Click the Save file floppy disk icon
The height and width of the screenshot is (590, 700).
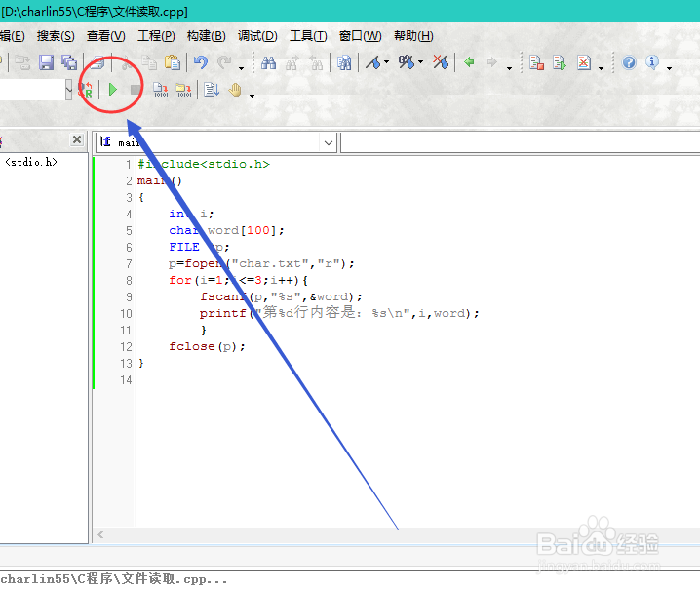(46, 62)
